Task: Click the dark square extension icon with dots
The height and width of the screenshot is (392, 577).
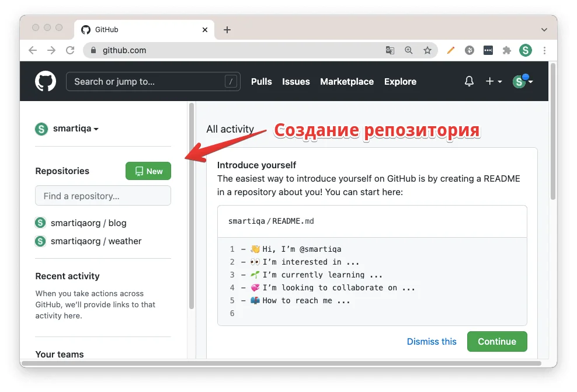Action: [x=488, y=50]
